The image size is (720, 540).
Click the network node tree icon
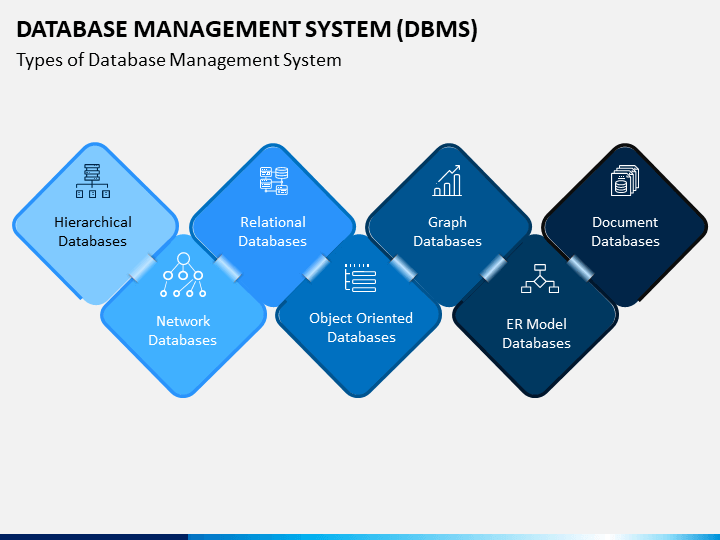(x=183, y=275)
